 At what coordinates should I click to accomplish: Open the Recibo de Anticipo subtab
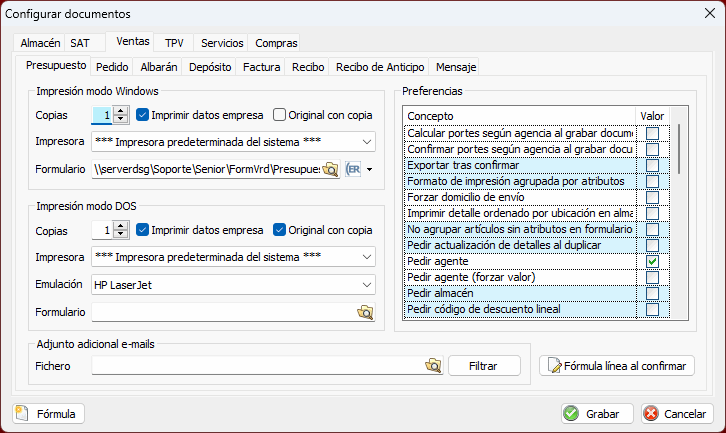[380, 67]
